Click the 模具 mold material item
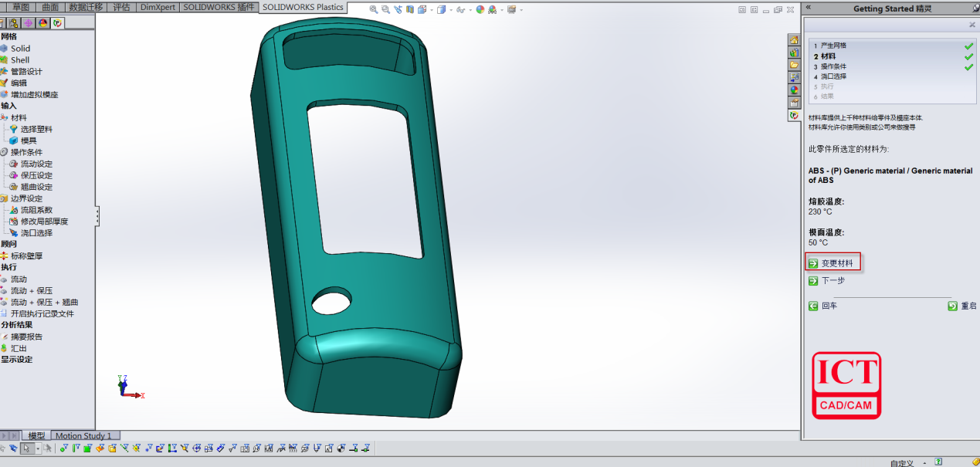 pos(28,140)
